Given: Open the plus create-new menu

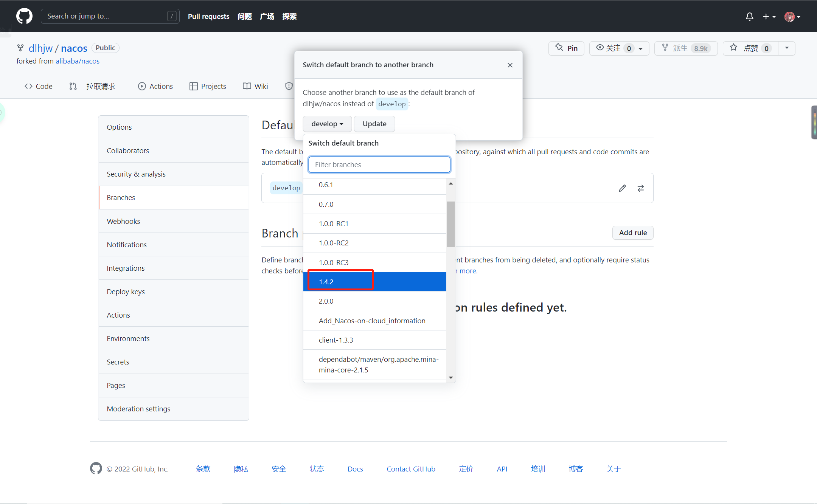Looking at the screenshot, I should pos(769,17).
